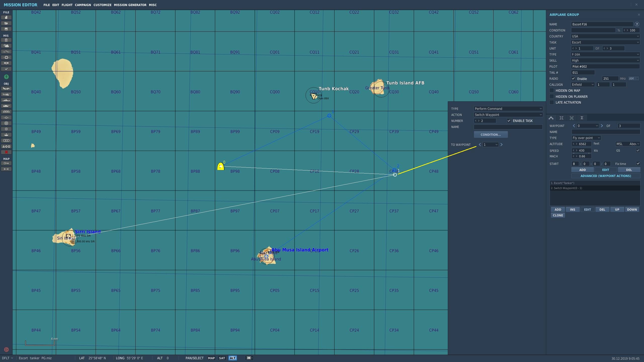This screenshot has height=362, width=644.
Task: Open the map options key icon
Action: click(6, 163)
